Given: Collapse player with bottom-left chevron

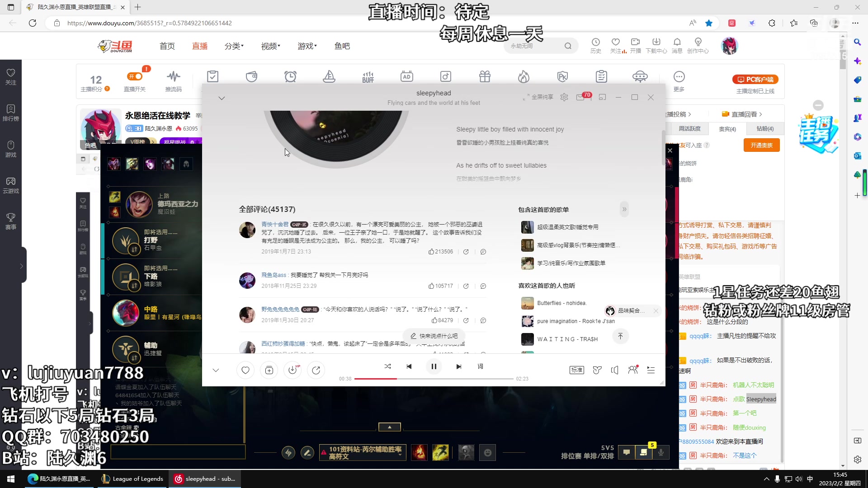Looking at the screenshot, I should pyautogui.click(x=216, y=371).
